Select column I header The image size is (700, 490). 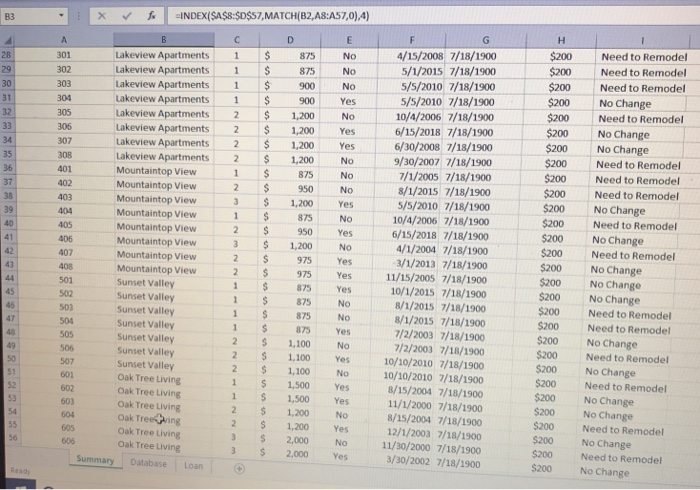pos(643,41)
